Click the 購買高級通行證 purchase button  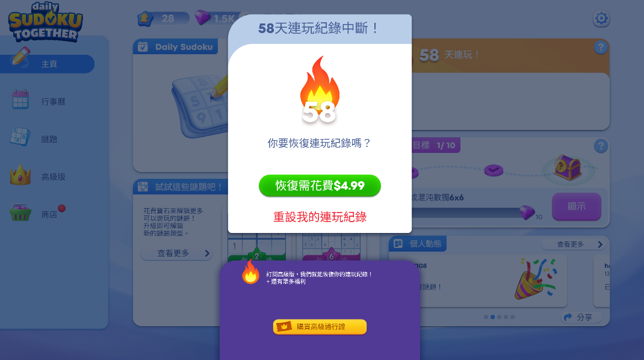click(x=320, y=327)
